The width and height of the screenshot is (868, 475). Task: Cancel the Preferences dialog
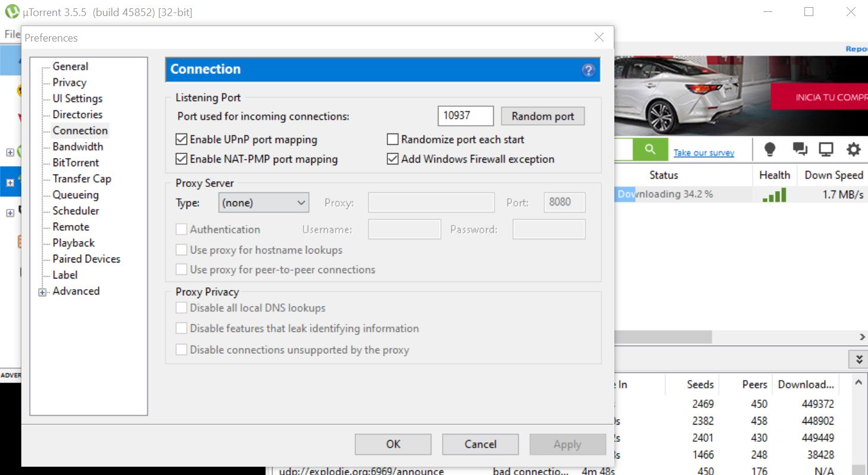[481, 444]
